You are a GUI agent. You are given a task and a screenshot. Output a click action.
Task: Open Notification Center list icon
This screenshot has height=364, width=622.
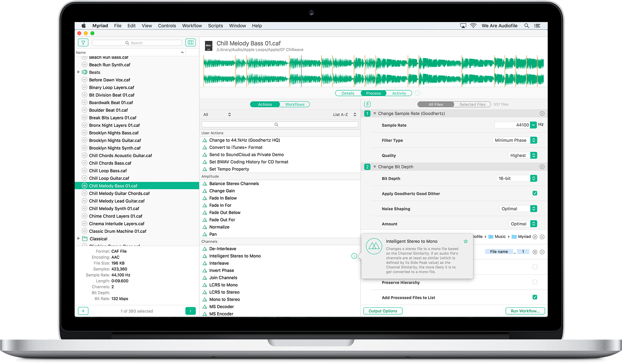(x=537, y=26)
